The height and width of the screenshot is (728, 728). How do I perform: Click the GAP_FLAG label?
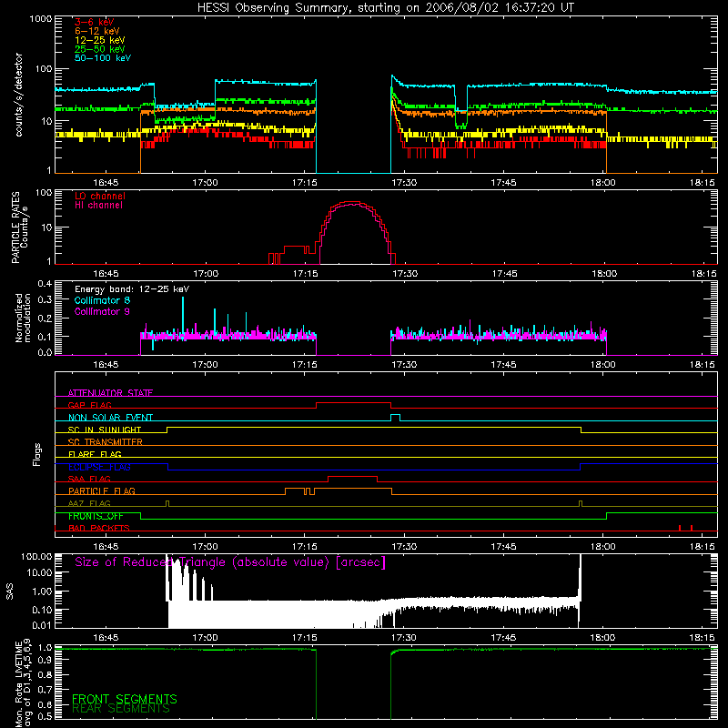click(89, 405)
